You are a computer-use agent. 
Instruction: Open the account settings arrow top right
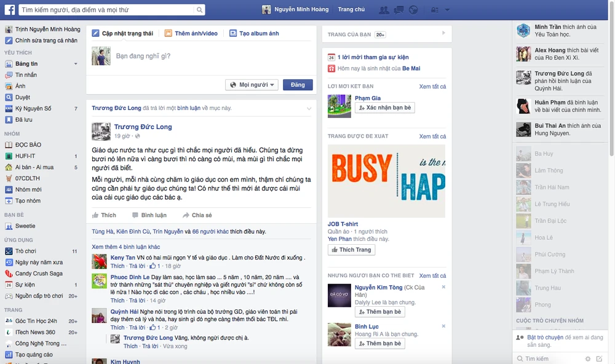coord(447,10)
